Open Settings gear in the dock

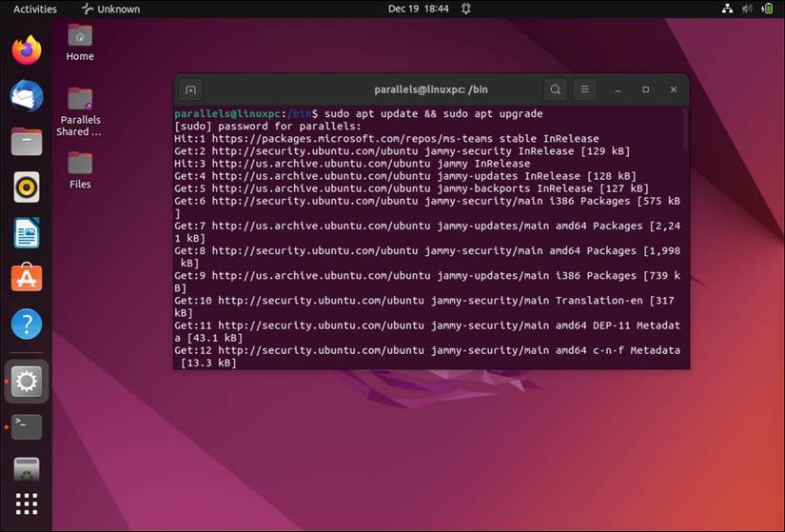pyautogui.click(x=27, y=382)
